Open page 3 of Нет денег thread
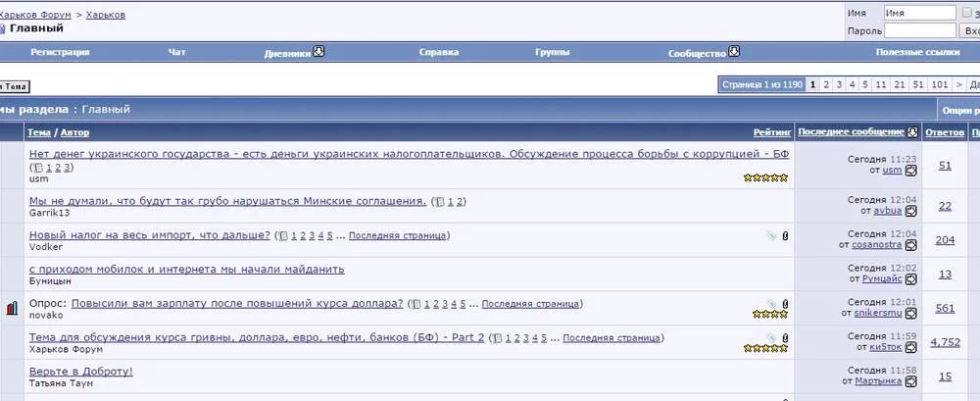The width and height of the screenshot is (980, 401). coord(67,168)
